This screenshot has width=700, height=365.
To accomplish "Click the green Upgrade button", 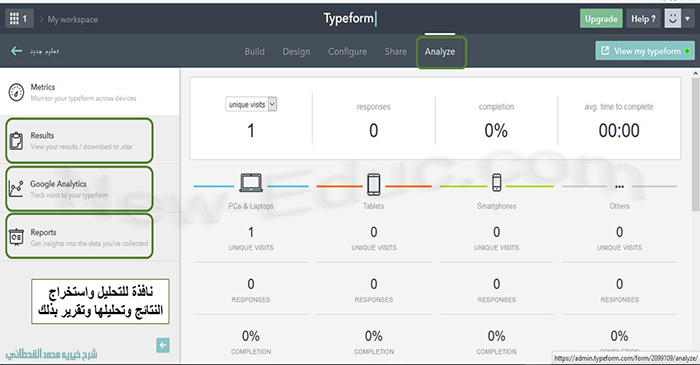I will (601, 19).
